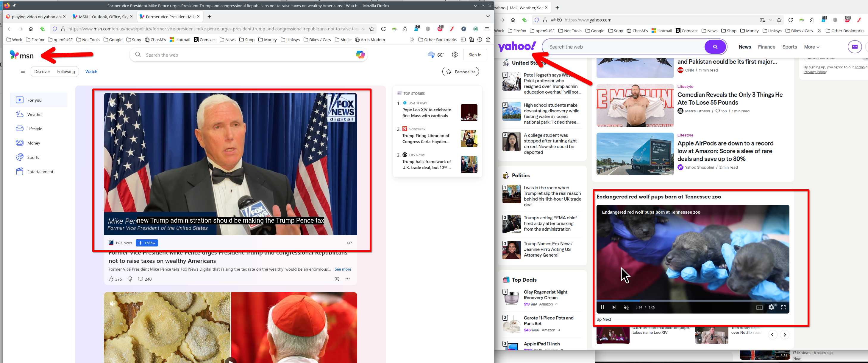The height and width of the screenshot is (363, 868).
Task: Expand the Yahoo More dropdown menu
Action: tap(811, 47)
